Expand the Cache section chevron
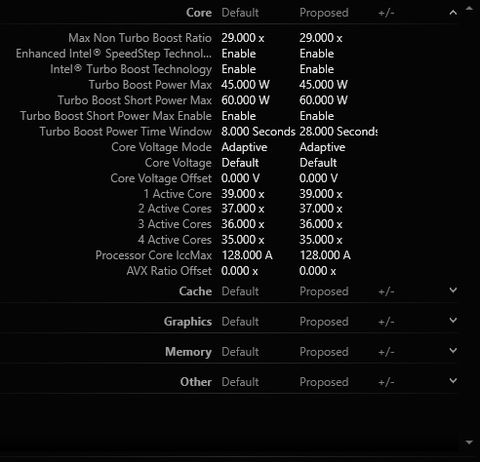Screen dimensions: 480x462 [x=453, y=290]
